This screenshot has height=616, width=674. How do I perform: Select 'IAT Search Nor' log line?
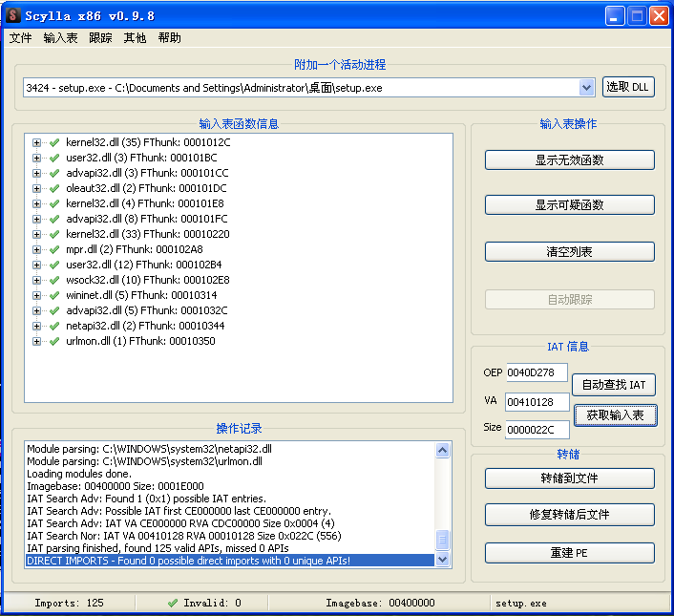pyautogui.click(x=184, y=536)
